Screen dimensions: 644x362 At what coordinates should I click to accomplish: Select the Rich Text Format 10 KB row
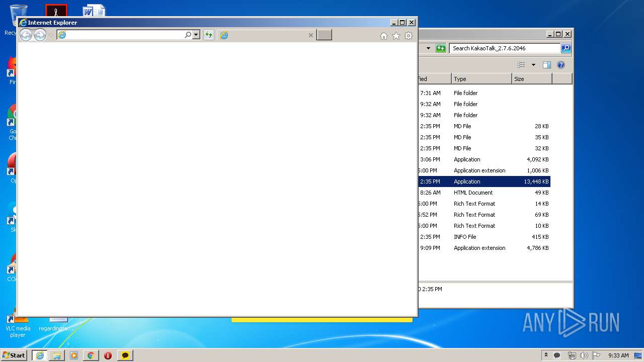pos(485,226)
